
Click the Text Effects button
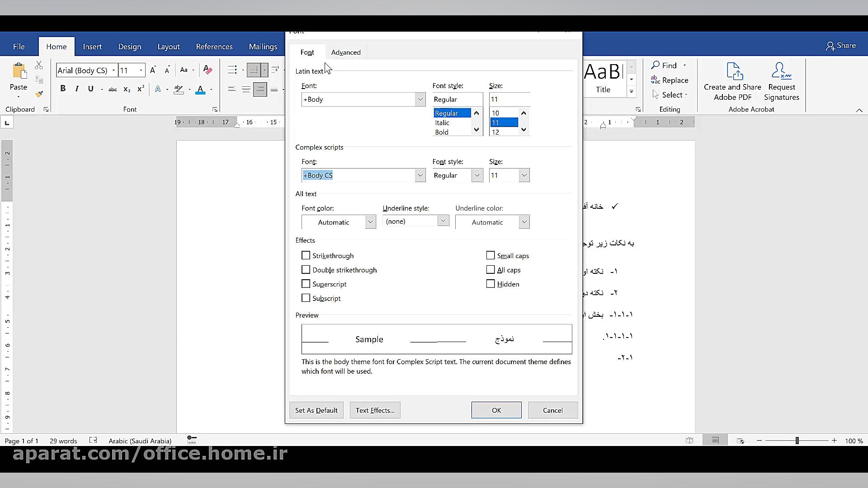(375, 410)
